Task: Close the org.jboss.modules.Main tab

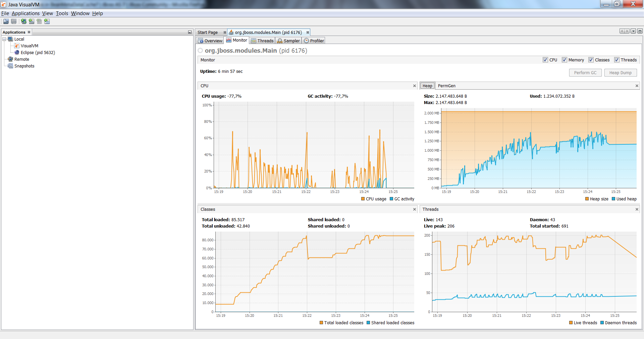Action: click(x=308, y=33)
